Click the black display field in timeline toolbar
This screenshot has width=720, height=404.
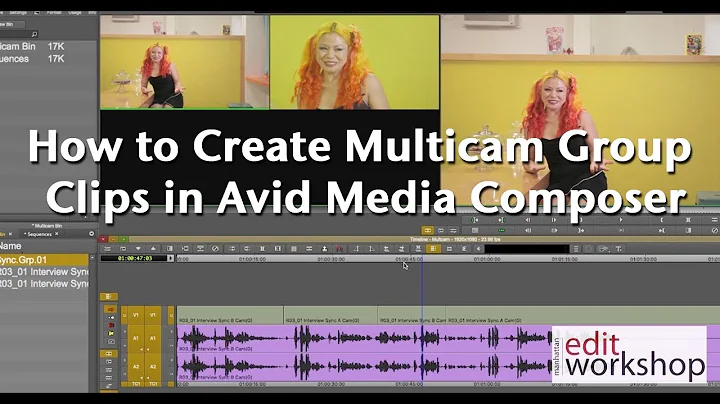pyautogui.click(x=527, y=249)
